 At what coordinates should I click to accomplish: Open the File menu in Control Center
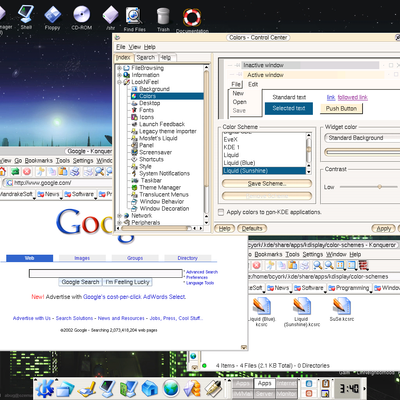121,47
